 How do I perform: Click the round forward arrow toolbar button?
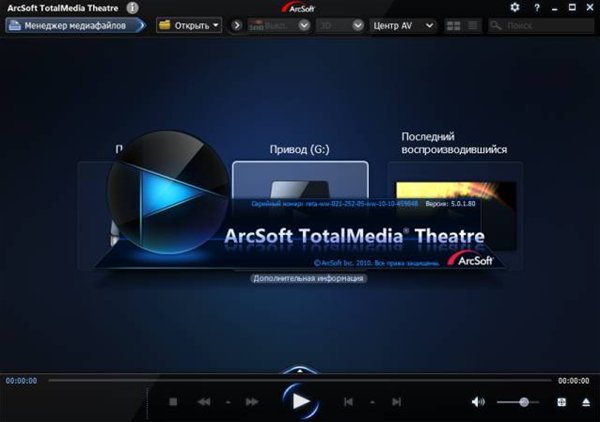236,26
